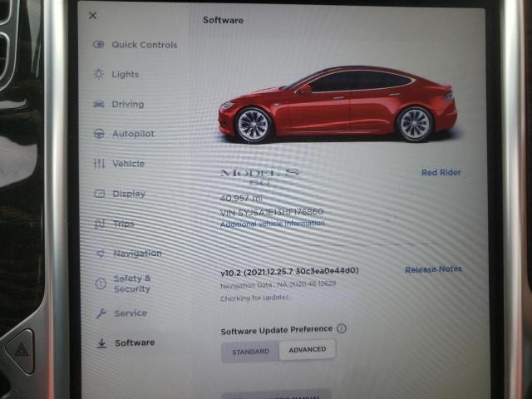The image size is (532, 399).
Task: Select the ADVANCED update preference
Action: [x=308, y=350]
